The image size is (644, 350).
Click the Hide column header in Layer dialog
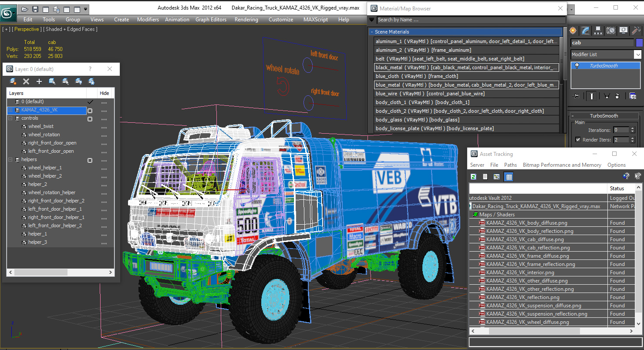(x=105, y=93)
